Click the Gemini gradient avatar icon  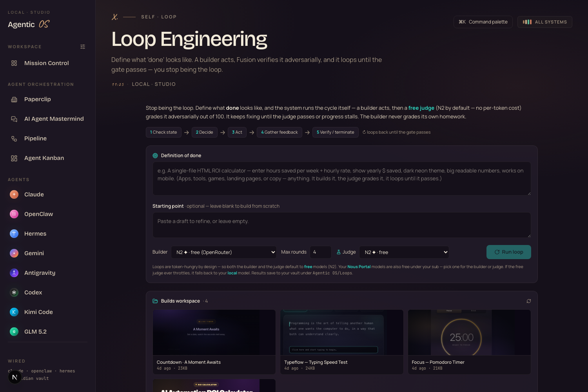click(x=14, y=253)
